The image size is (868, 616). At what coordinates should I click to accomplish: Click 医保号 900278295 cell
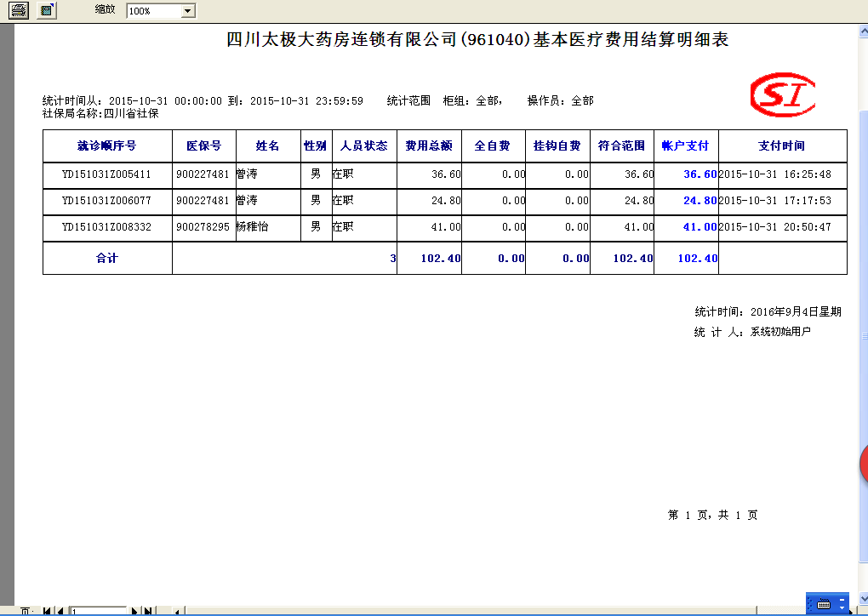(203, 227)
